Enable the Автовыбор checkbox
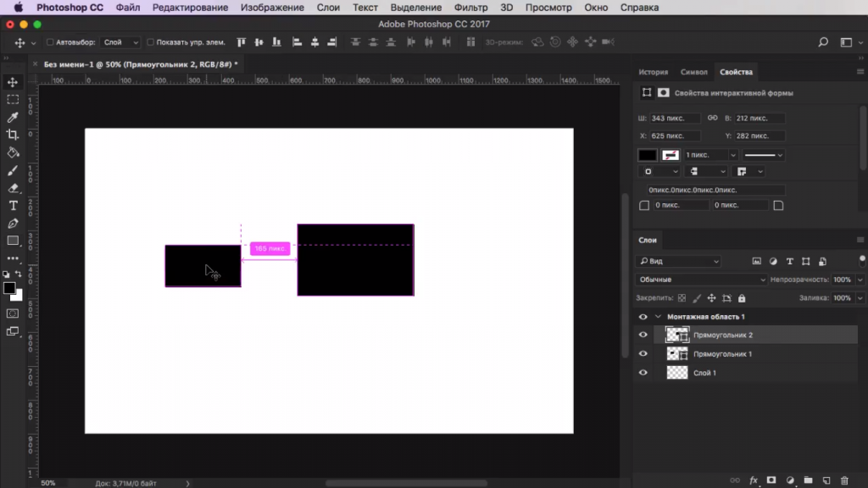Image resolution: width=868 pixels, height=488 pixels. point(50,42)
